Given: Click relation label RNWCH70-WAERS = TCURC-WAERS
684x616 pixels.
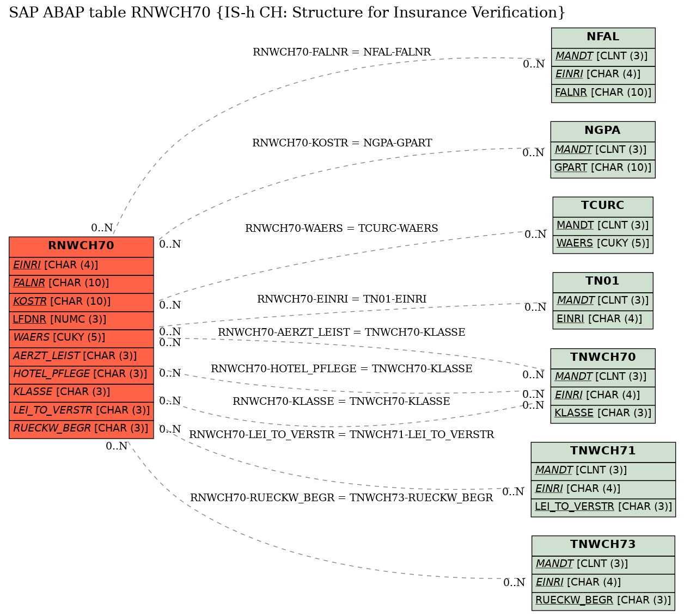Looking at the screenshot, I should pyautogui.click(x=341, y=229).
